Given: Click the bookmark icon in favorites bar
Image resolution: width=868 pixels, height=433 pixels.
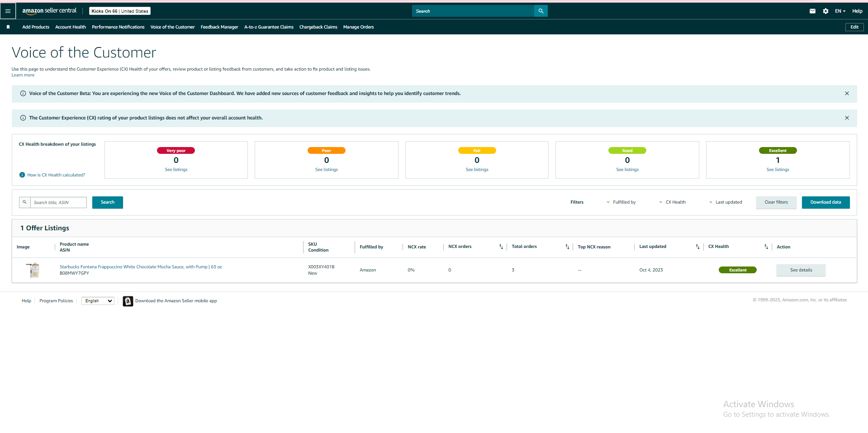Looking at the screenshot, I should click(8, 27).
